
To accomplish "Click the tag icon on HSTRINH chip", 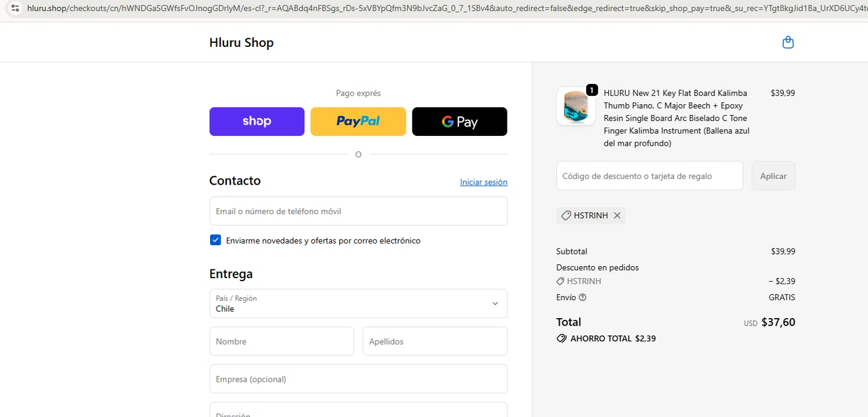I will (566, 215).
